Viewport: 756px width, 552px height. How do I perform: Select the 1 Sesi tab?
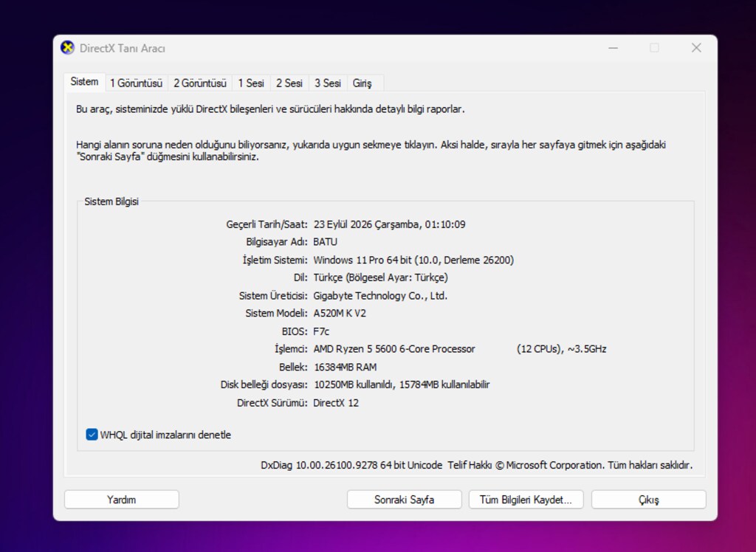[x=251, y=83]
